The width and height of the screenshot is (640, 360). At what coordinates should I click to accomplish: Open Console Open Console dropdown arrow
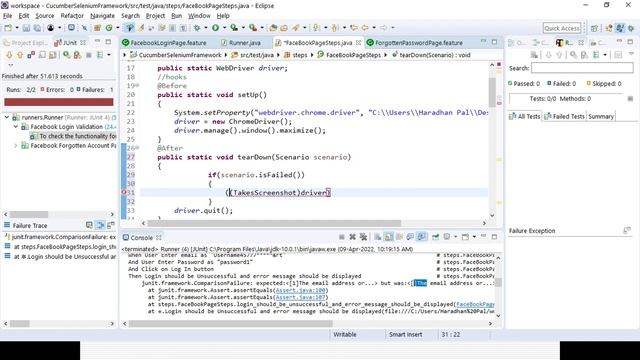474,237
